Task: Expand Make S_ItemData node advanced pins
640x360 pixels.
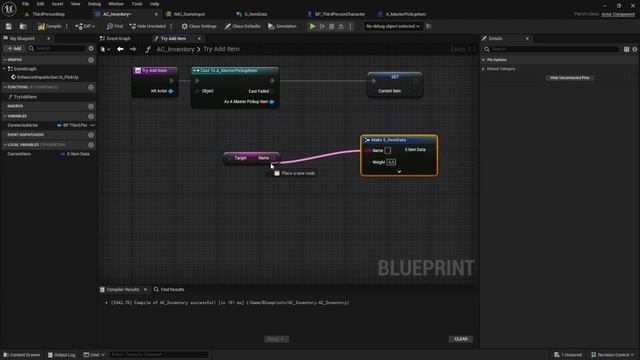Action: pyautogui.click(x=399, y=171)
